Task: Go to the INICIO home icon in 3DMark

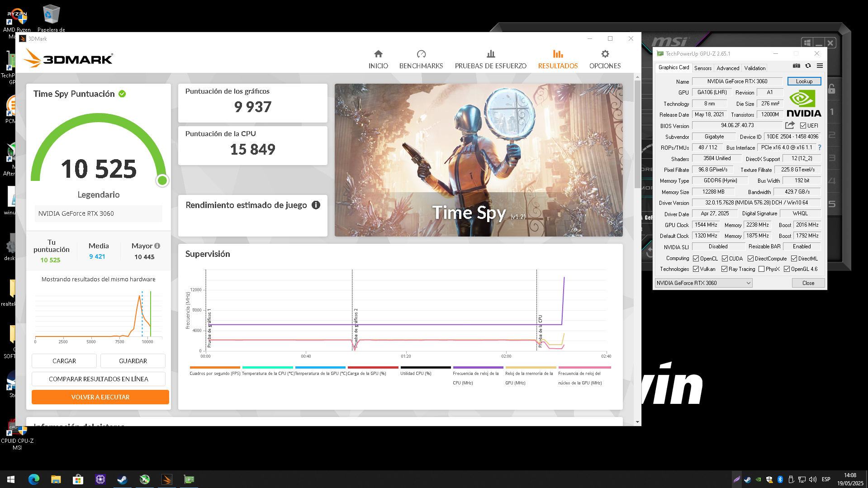Action: [x=378, y=54]
